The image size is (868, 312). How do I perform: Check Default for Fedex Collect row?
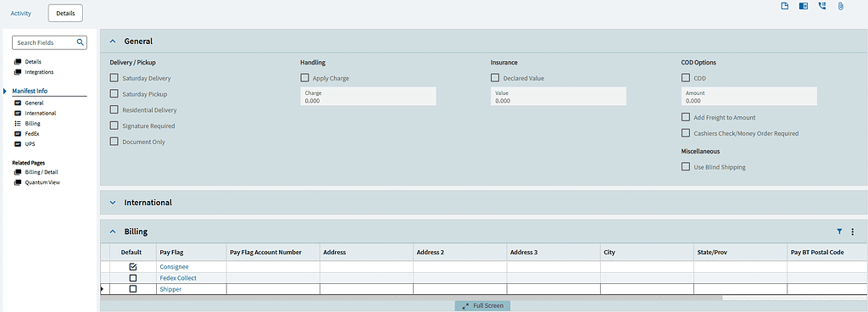tap(133, 278)
